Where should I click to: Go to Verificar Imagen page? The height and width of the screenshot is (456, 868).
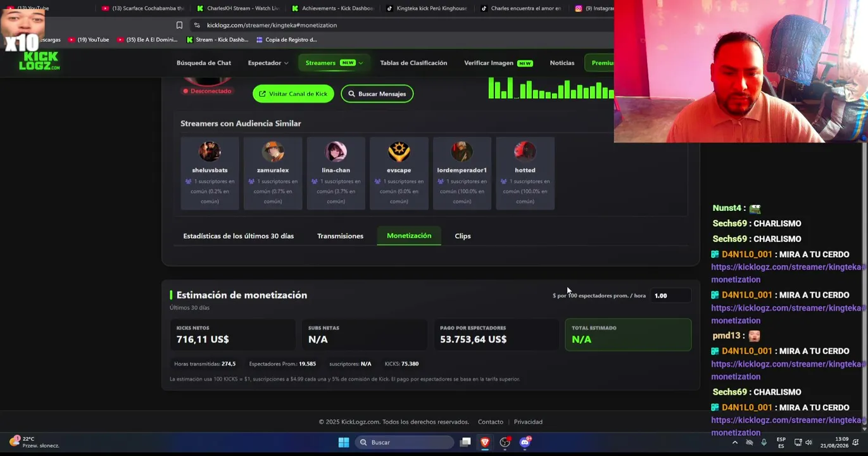pyautogui.click(x=498, y=63)
